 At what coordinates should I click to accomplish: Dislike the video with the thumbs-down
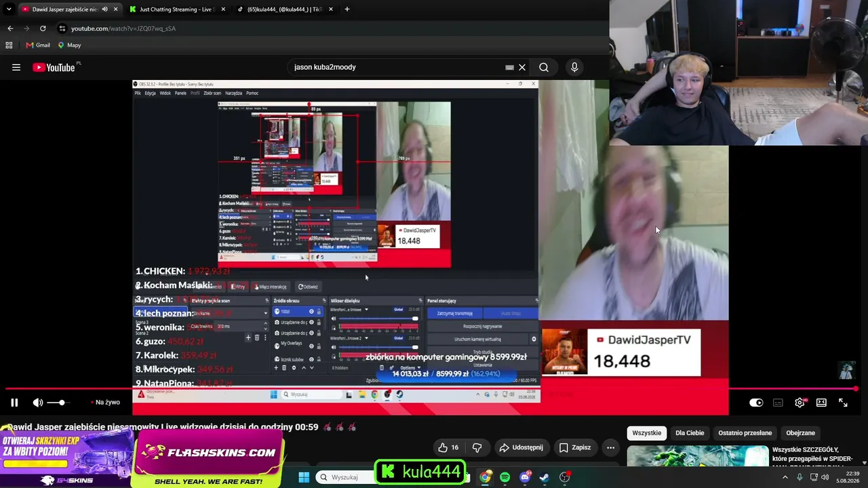pyautogui.click(x=477, y=447)
